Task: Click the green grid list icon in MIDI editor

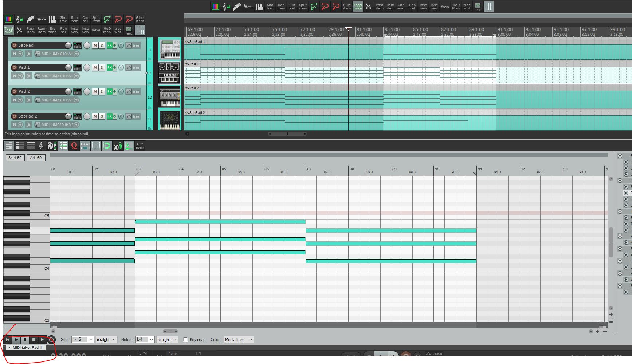Action: click(x=63, y=146)
